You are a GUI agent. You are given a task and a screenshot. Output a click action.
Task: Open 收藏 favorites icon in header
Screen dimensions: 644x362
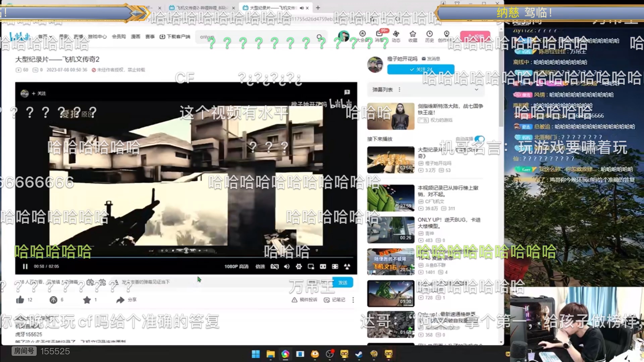413,36
